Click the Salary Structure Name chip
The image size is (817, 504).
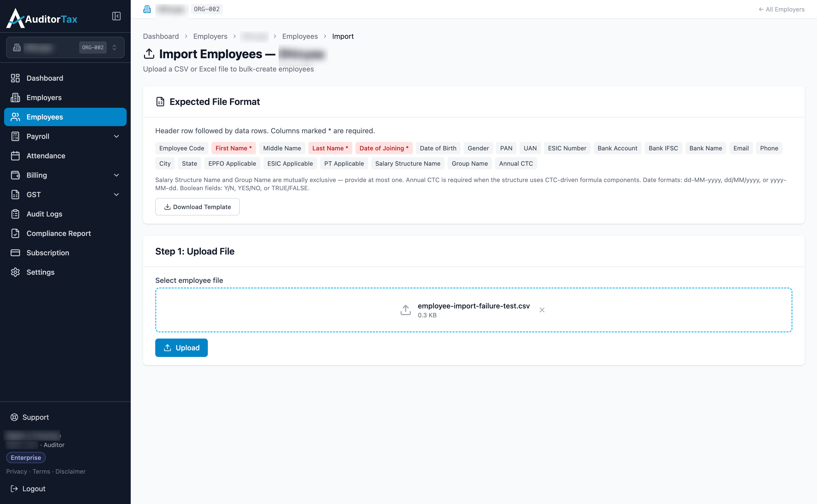coord(407,163)
